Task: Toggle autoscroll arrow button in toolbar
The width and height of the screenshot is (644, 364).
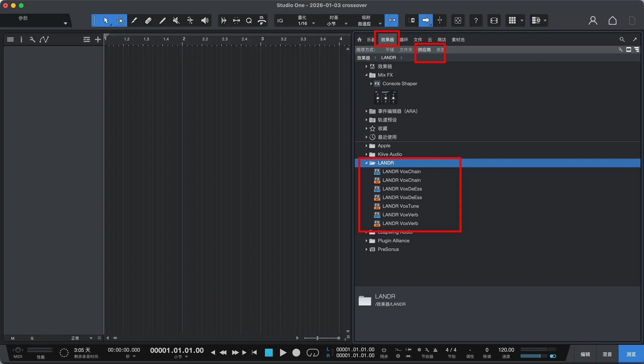Action: 425,21
